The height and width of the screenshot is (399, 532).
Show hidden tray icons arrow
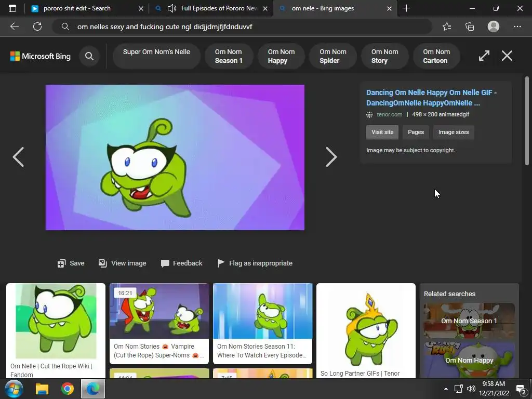446,389
